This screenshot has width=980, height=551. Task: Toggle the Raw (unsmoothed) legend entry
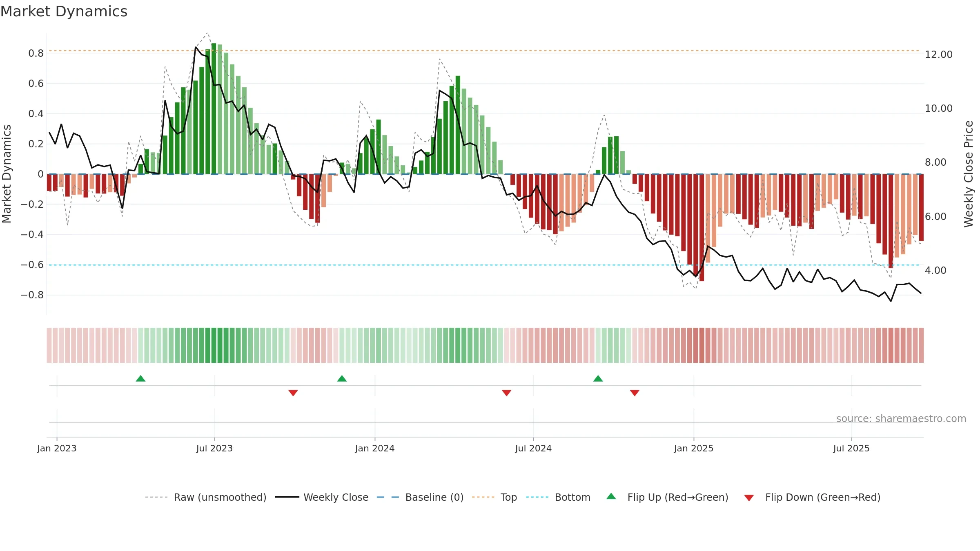205,497
